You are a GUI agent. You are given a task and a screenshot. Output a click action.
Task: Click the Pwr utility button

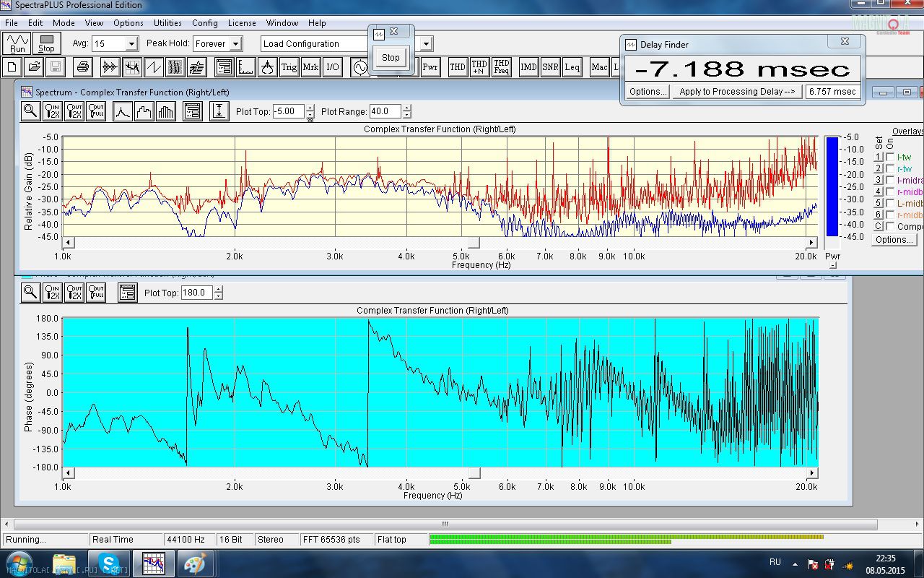click(430, 67)
